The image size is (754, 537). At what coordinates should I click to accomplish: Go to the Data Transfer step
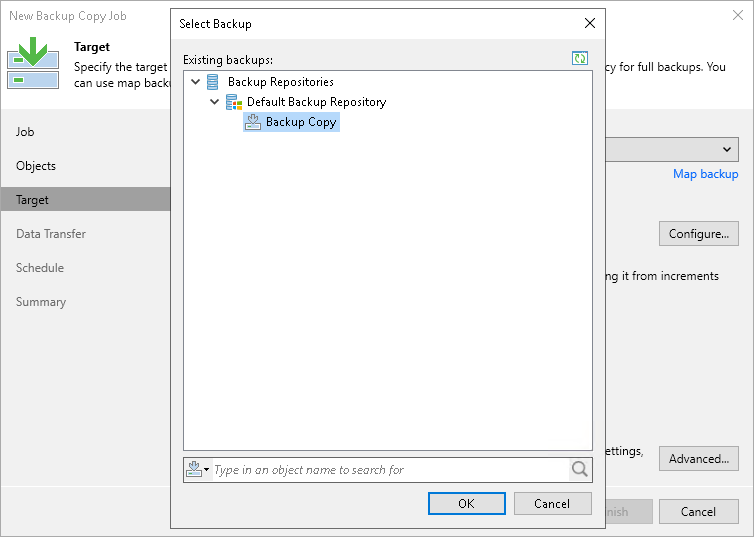(51, 234)
